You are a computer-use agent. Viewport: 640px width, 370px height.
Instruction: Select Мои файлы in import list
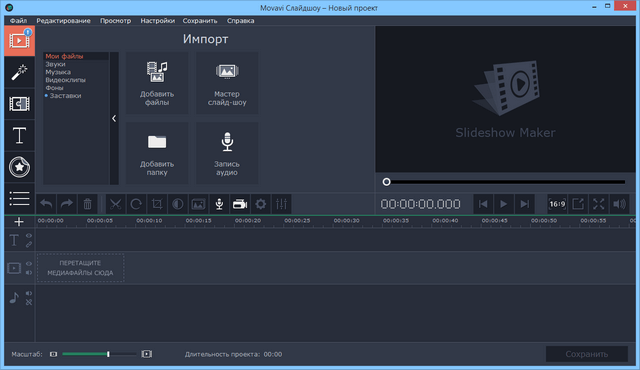pyautogui.click(x=64, y=56)
